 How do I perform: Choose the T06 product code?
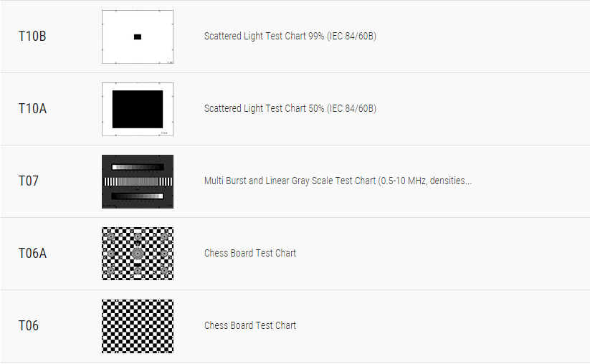click(x=29, y=325)
